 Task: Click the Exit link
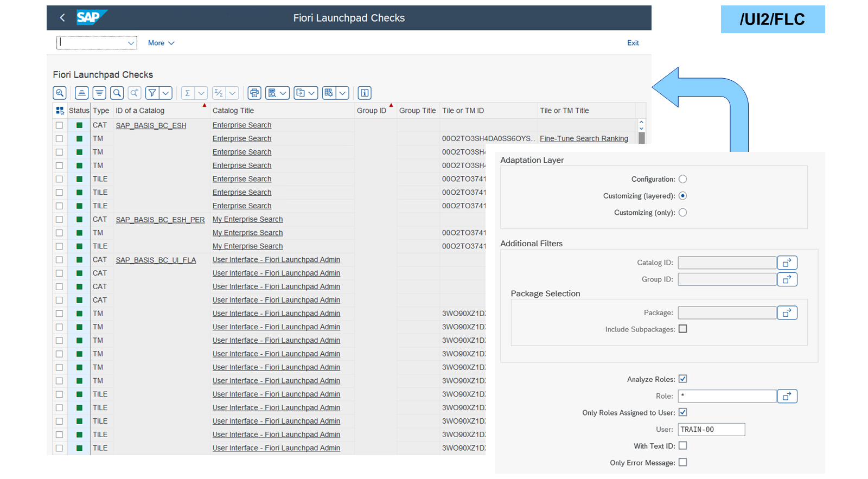pos(633,43)
